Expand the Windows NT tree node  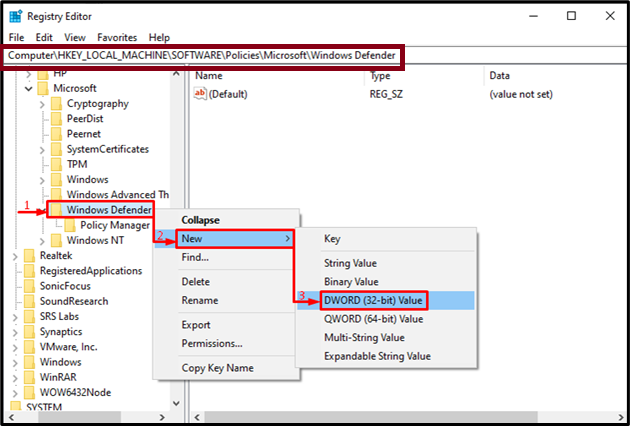click(42, 241)
